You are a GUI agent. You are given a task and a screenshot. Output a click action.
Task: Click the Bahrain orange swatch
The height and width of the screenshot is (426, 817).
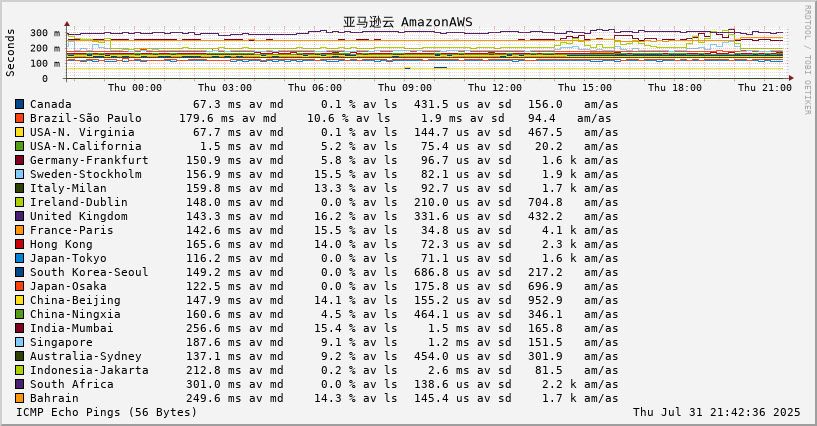point(19,398)
